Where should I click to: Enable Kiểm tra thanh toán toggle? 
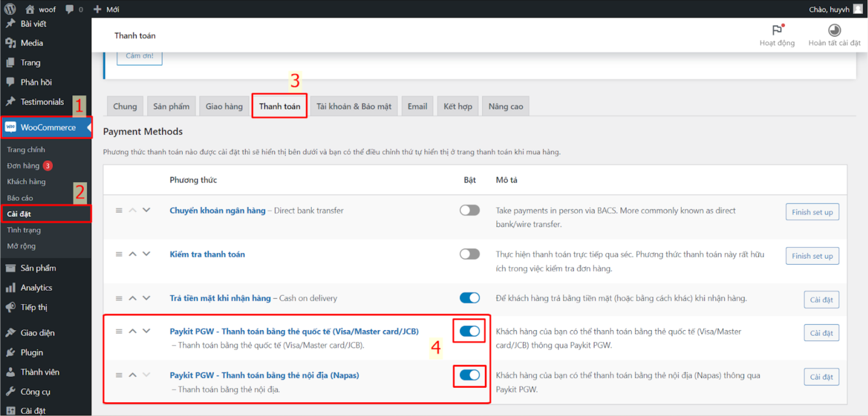(469, 254)
